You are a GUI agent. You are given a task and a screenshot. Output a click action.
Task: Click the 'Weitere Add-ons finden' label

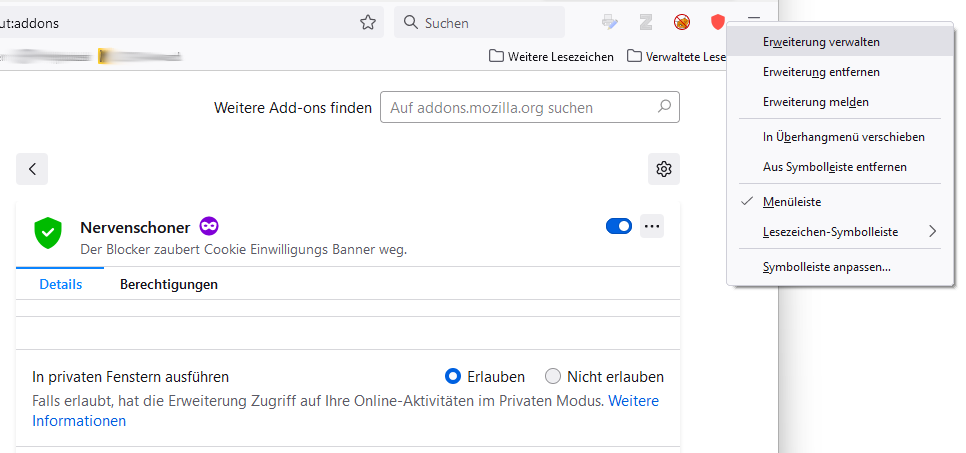tap(293, 108)
